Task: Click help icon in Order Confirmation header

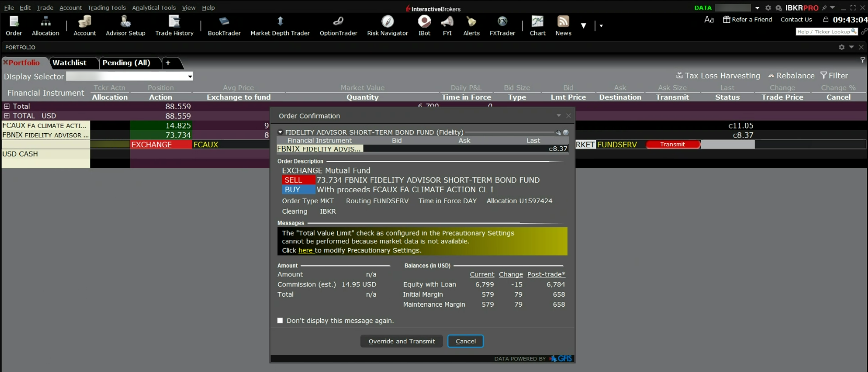Action: 566,133
